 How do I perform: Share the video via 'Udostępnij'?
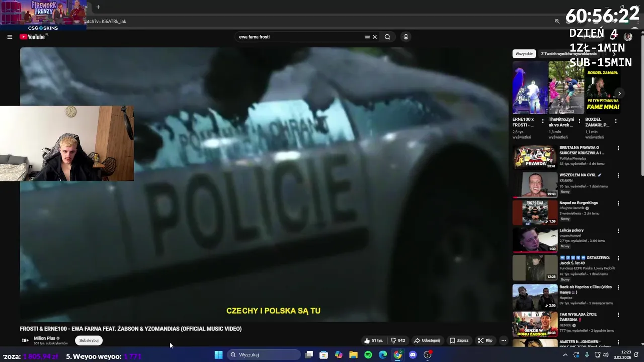(427, 340)
